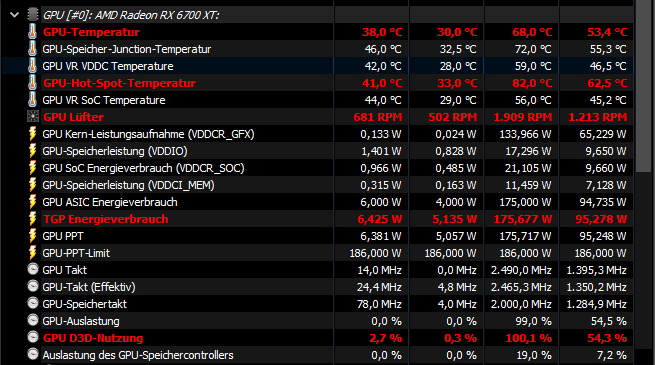Click lightning icon beside GPU-Speicherleistung (VDDCI_MEM)

pyautogui.click(x=33, y=185)
